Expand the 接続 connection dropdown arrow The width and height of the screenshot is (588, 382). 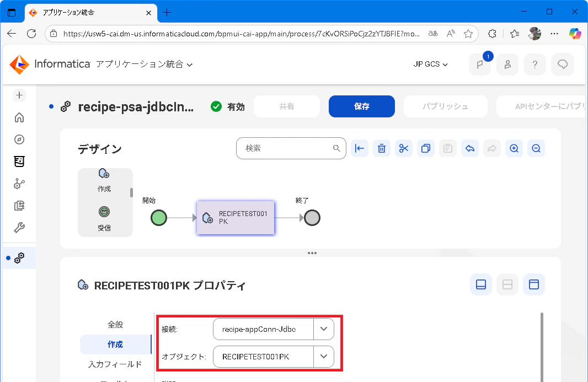pos(324,329)
